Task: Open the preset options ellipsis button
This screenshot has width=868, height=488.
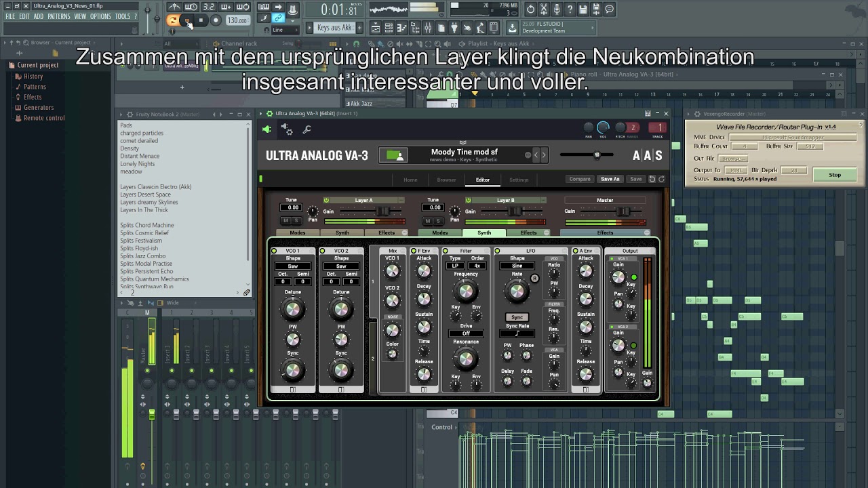Action: (528, 155)
